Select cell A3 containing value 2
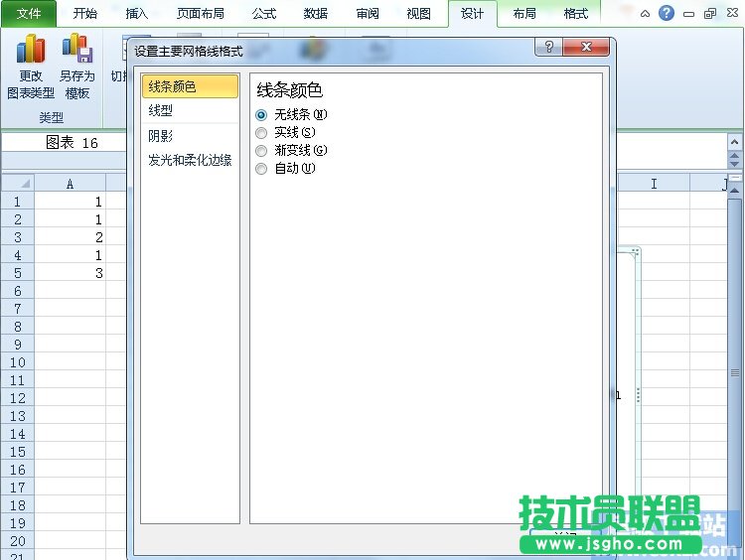This screenshot has width=745, height=560. pyautogui.click(x=70, y=237)
